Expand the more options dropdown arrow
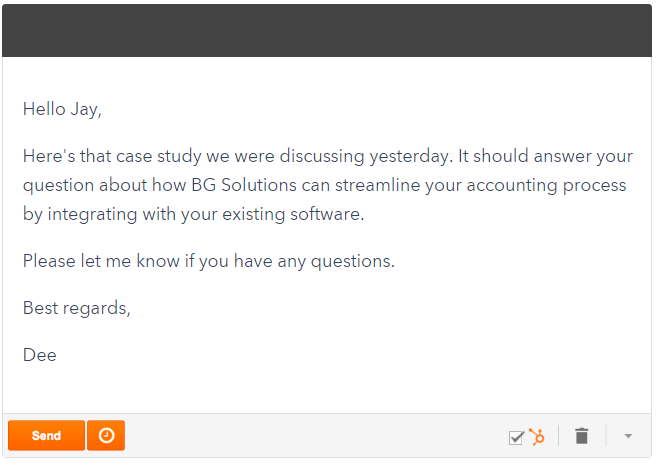658x465 pixels. point(628,437)
